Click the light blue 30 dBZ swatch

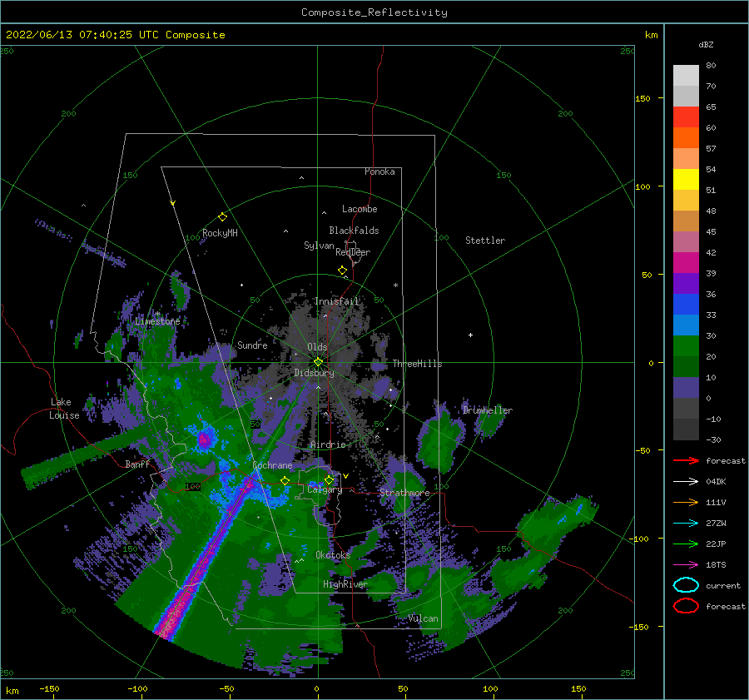point(686,325)
